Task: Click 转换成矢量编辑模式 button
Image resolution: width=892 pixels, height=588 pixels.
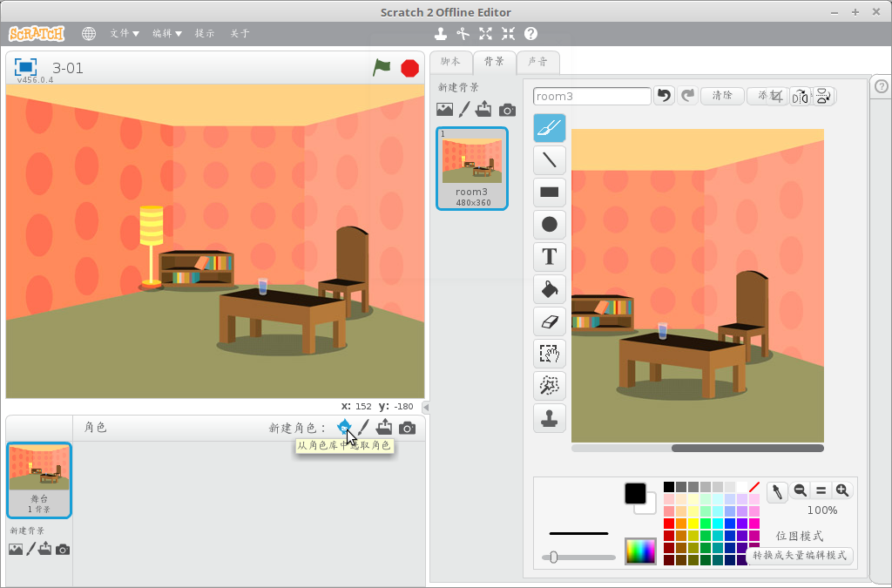Action: click(800, 556)
